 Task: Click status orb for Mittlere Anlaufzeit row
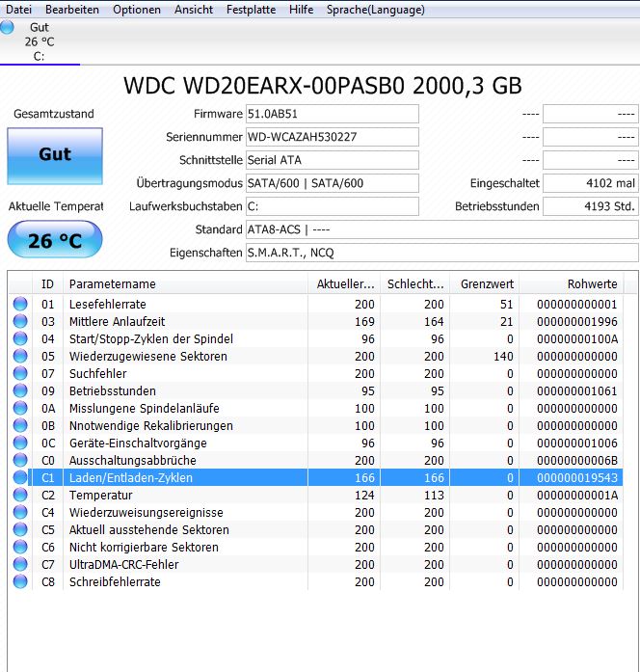pyautogui.click(x=20, y=321)
